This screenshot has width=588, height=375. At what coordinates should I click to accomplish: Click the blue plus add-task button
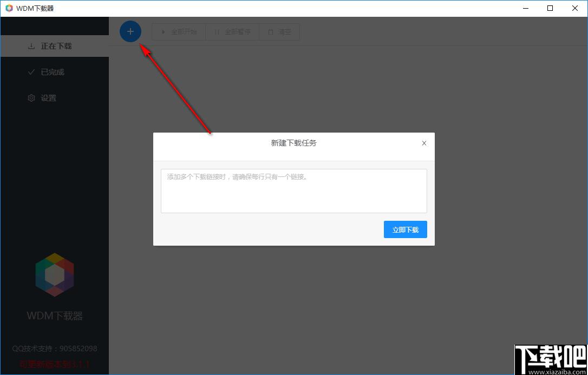coord(130,31)
